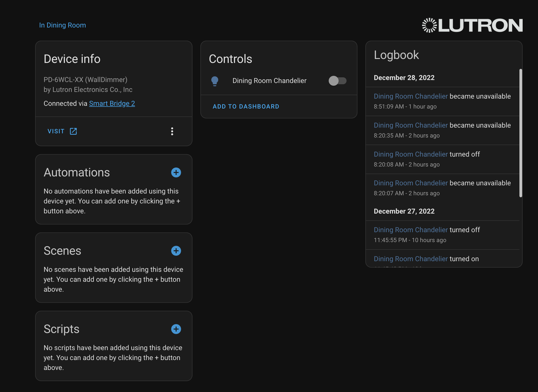538x392 pixels.
Task: Open chandelier unavailable entry at 8:20:07 AM
Action: pos(411,183)
